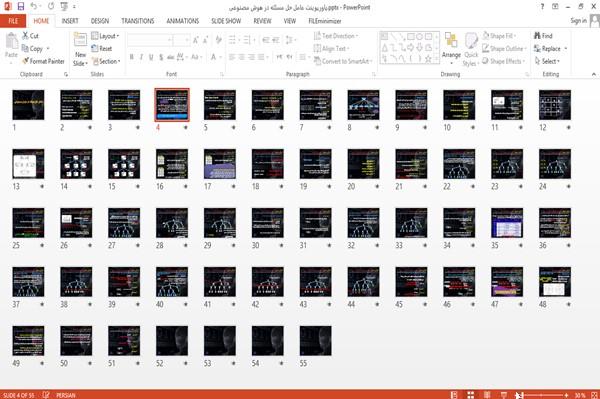Start Slide Show from status bar
The height and width of the screenshot is (399, 600).
click(504, 395)
